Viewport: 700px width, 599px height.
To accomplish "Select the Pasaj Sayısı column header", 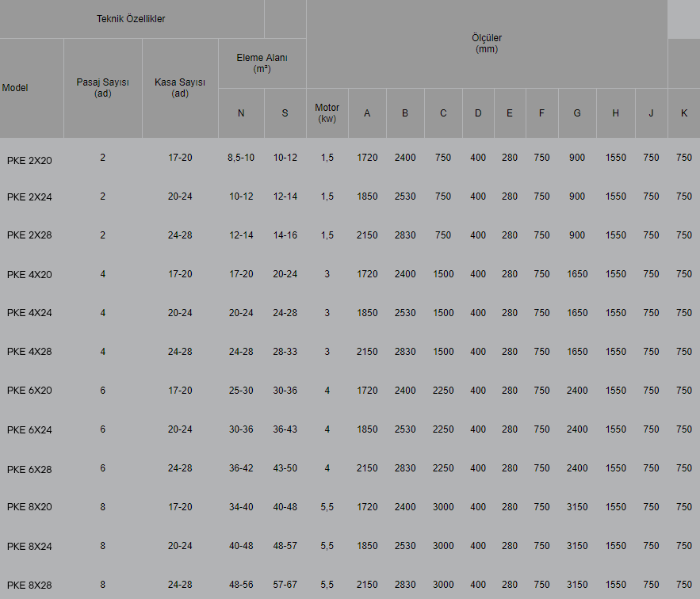I will coord(103,88).
